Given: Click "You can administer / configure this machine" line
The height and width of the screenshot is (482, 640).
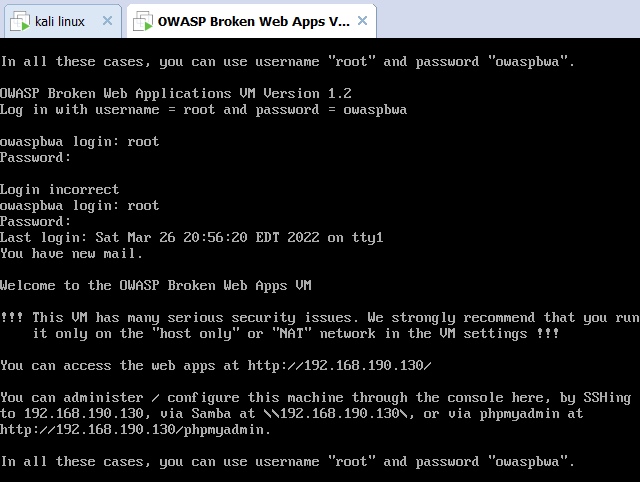Looking at the screenshot, I should point(316,398).
